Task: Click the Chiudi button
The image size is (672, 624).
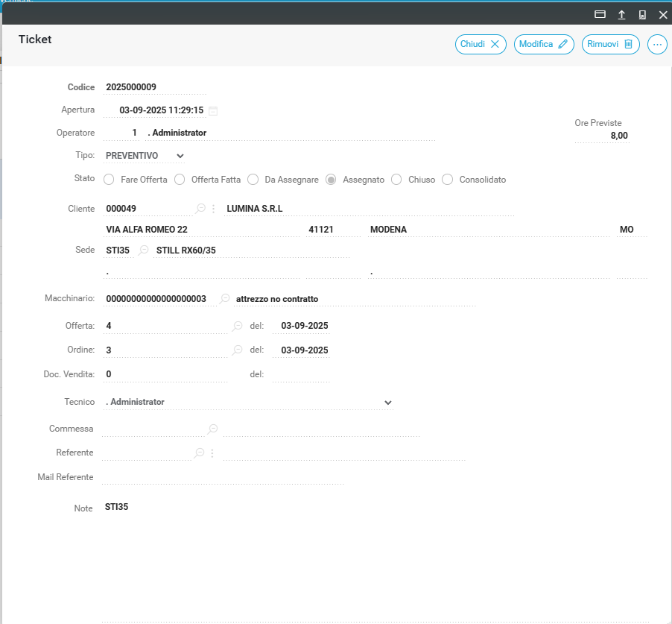Action: click(x=481, y=44)
